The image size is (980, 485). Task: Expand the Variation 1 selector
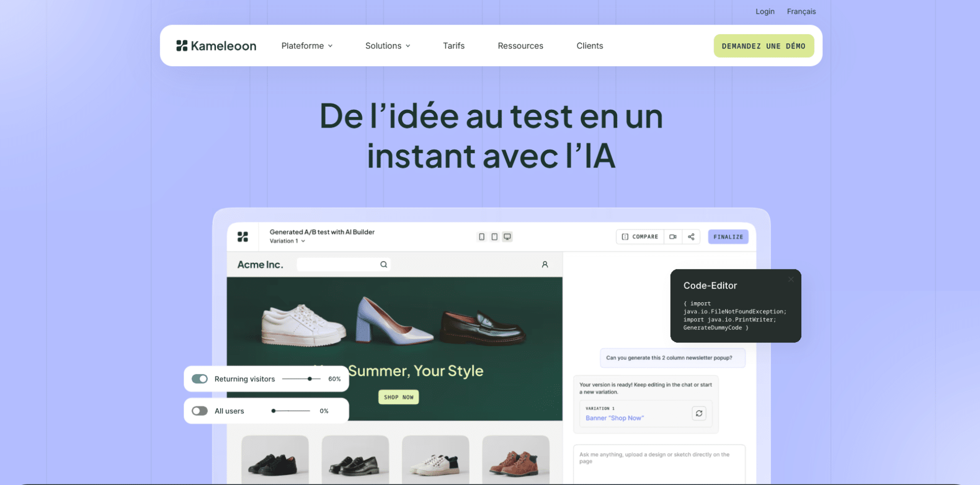(x=287, y=241)
